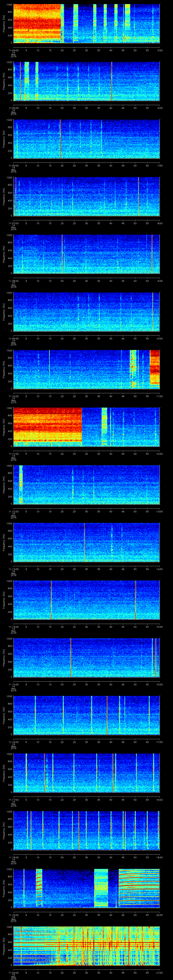The width and height of the screenshot is (173, 980).
Task: Click the "14:00" end time label
Action: (159, 569)
